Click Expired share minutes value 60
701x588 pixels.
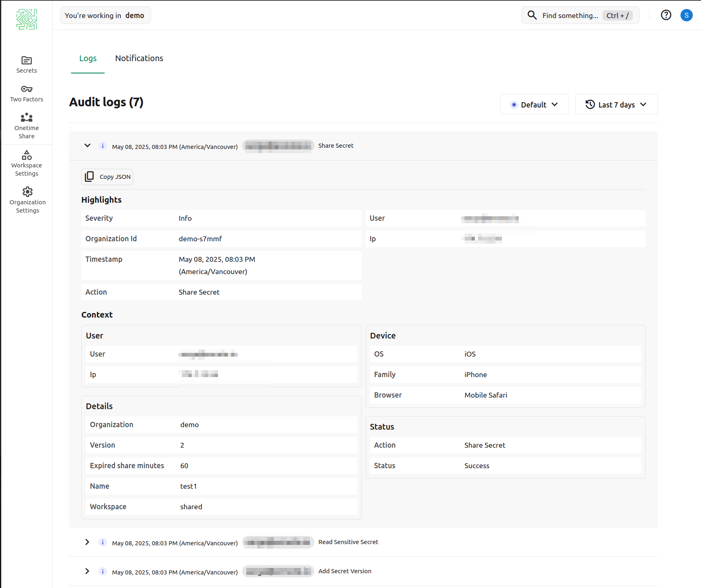(184, 466)
